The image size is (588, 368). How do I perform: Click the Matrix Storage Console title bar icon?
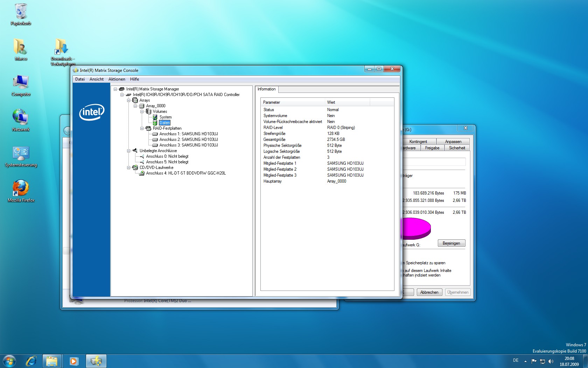[x=76, y=70]
